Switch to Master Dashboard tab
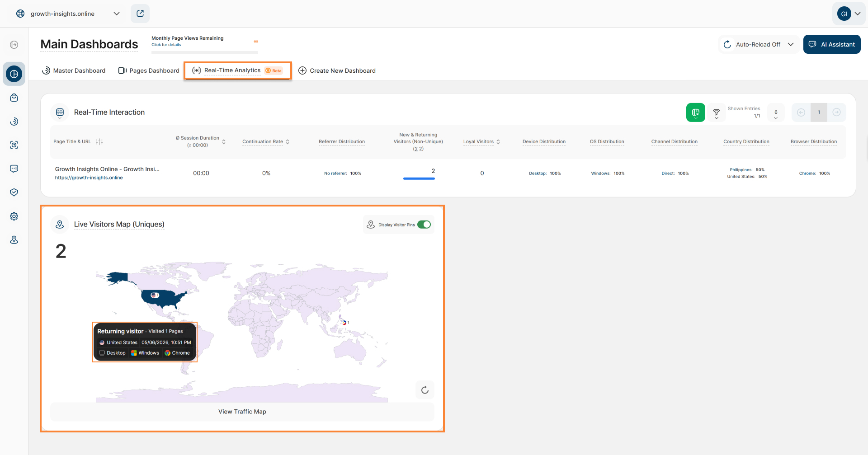Screen dimensions: 868x455 pyautogui.click(x=74, y=70)
